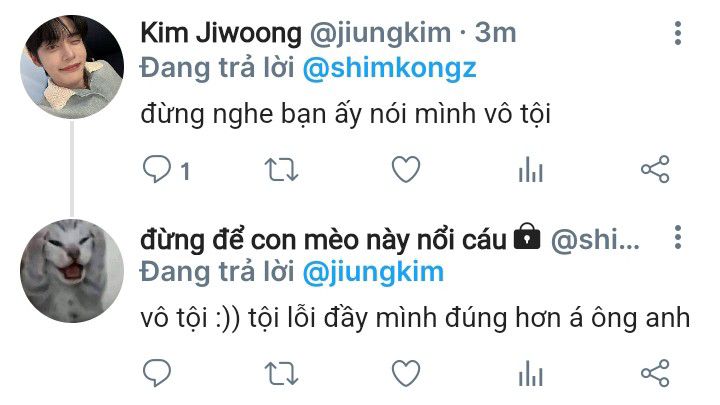View analytics of the cat account's reply
The width and height of the screenshot is (720, 405).
coord(530,373)
